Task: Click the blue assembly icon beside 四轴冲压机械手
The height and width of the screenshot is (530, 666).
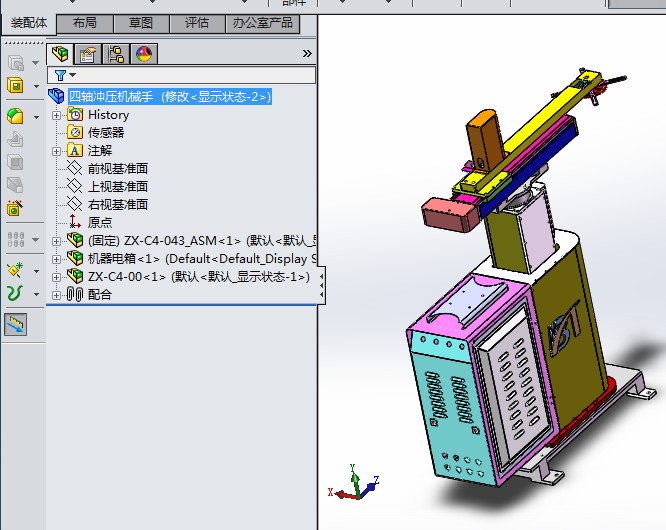Action: tap(56, 96)
